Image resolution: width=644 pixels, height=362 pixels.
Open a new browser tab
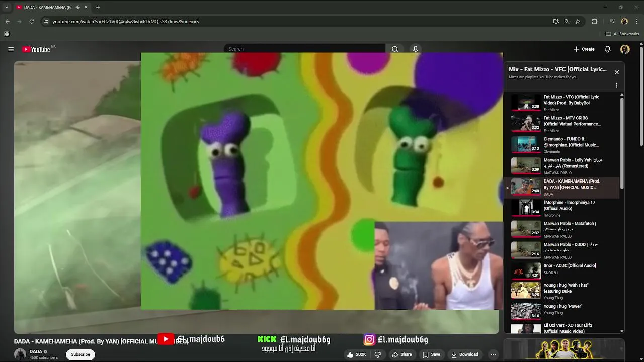(98, 7)
